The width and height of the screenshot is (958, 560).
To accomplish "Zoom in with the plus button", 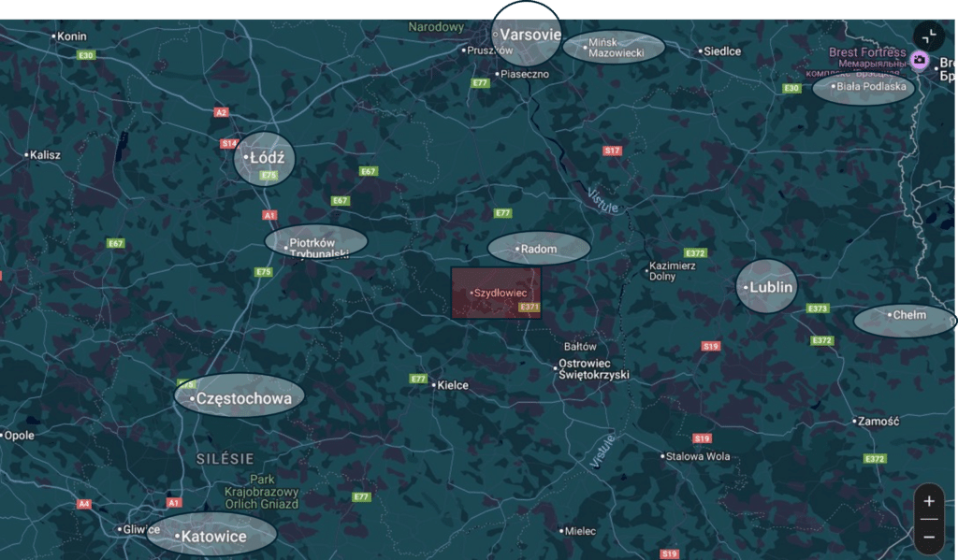I will 928,501.
